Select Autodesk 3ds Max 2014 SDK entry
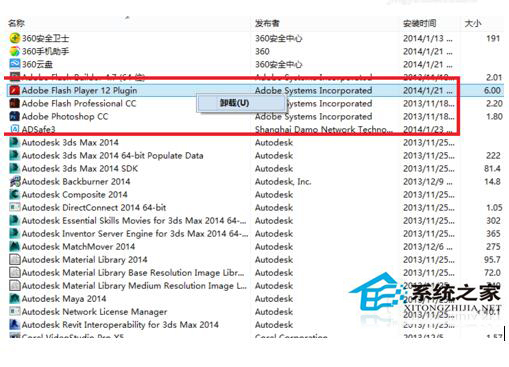Viewport: 509px width, 367px height. click(x=80, y=168)
